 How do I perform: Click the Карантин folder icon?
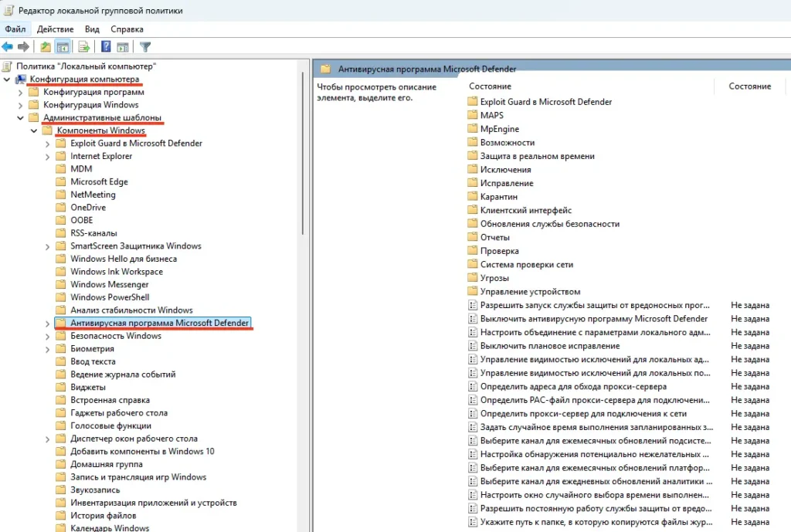point(473,197)
